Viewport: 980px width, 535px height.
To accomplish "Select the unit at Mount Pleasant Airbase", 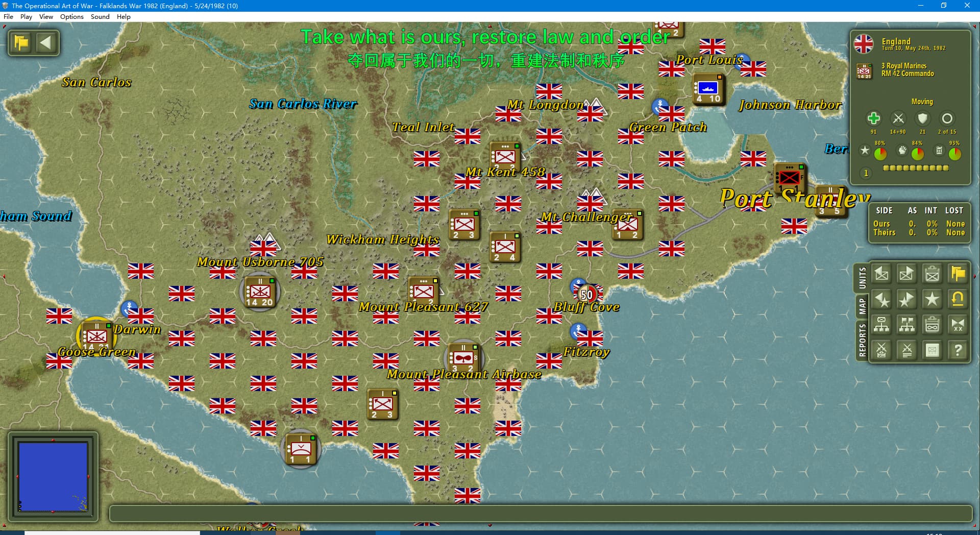I will coord(463,358).
